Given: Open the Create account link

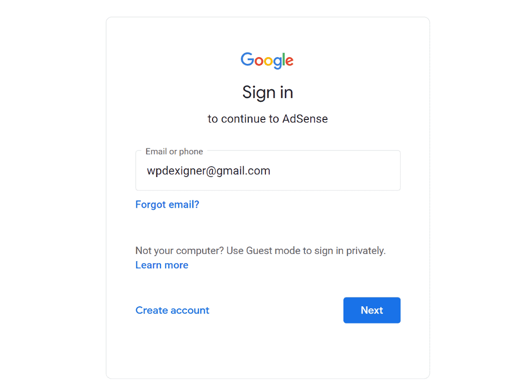Looking at the screenshot, I should [x=172, y=310].
